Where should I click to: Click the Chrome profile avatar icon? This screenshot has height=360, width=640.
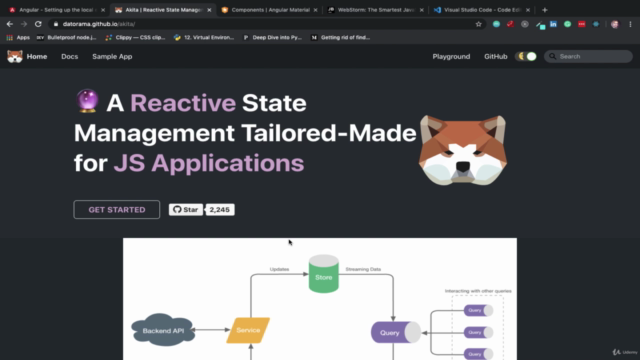point(615,24)
